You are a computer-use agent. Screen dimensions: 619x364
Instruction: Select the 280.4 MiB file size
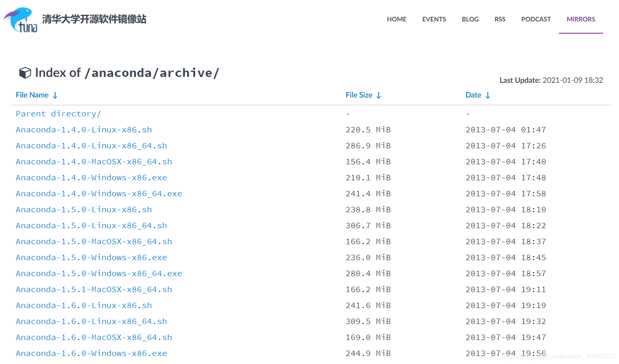(x=368, y=274)
